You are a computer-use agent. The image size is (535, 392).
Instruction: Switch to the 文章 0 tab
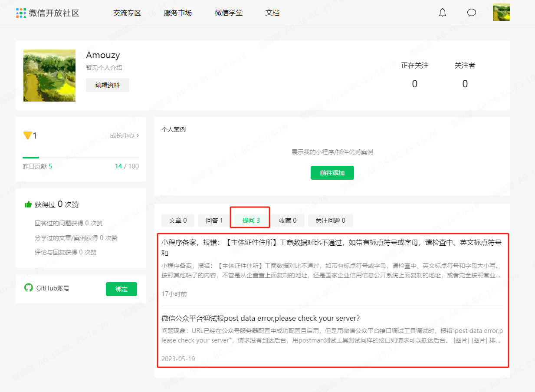click(178, 221)
